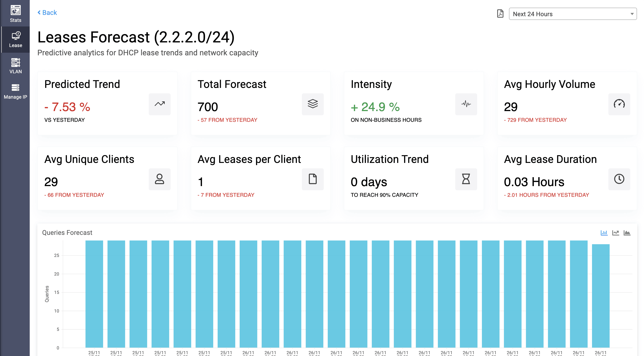Click the Avg Lease Duration clock icon
The image size is (644, 356).
[x=619, y=179]
